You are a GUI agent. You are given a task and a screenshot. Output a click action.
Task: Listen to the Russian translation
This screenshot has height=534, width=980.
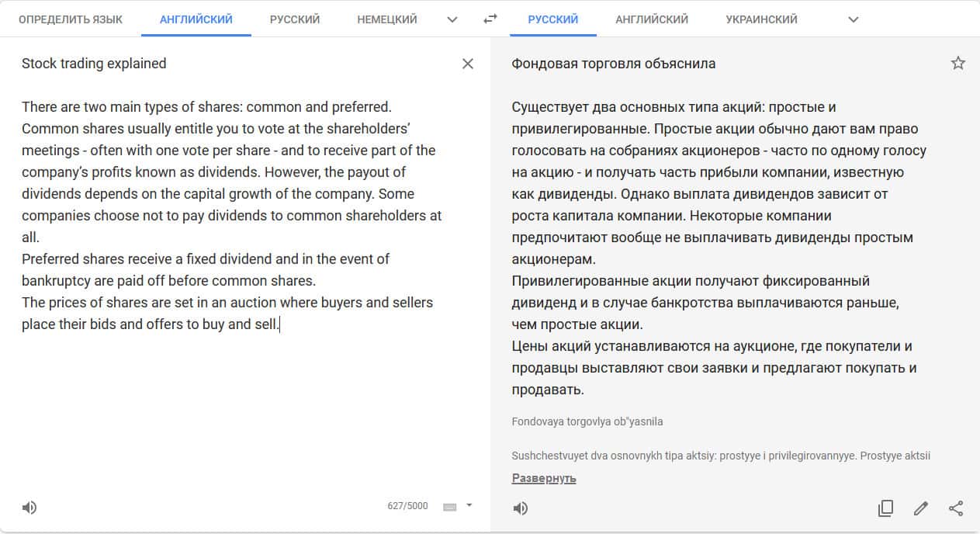(521, 508)
